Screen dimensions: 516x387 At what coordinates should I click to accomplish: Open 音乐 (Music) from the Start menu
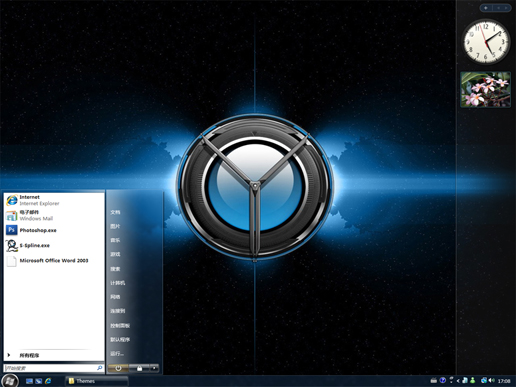(115, 240)
